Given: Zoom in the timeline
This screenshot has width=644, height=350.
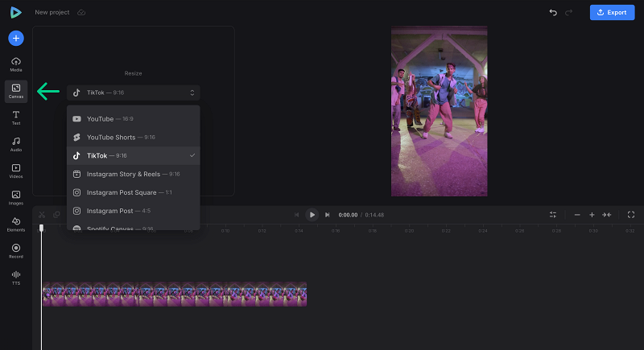Looking at the screenshot, I should pos(592,215).
